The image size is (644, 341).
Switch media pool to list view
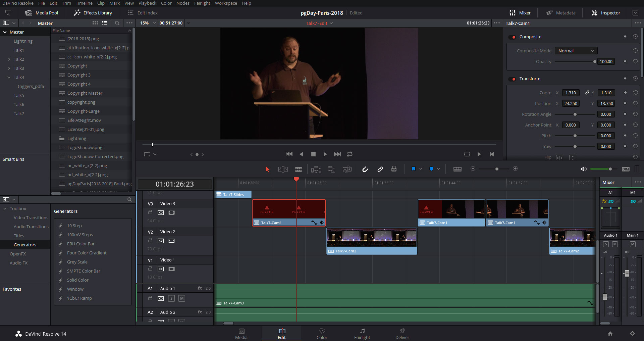tap(105, 23)
